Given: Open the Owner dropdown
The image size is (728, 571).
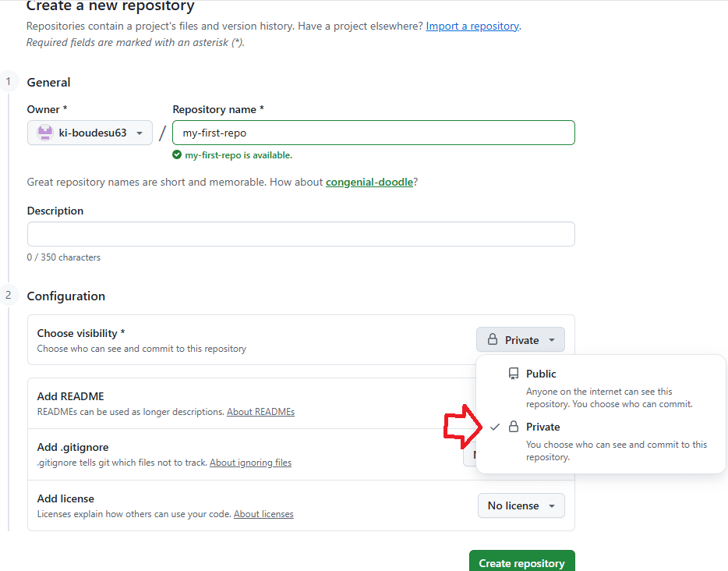Looking at the screenshot, I should [x=90, y=133].
